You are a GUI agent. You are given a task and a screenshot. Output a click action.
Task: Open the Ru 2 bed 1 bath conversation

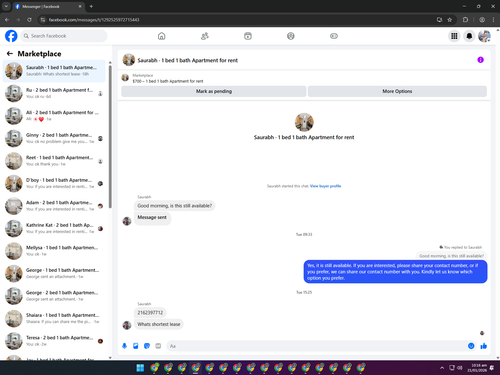click(54, 93)
